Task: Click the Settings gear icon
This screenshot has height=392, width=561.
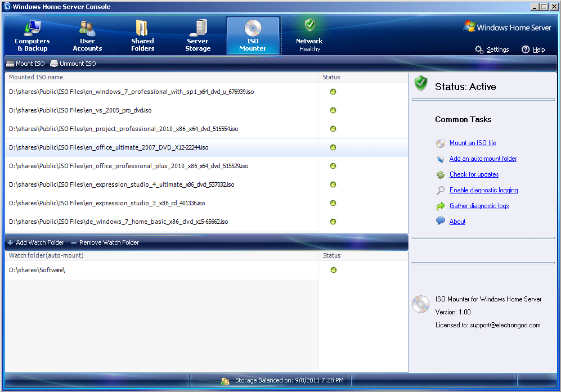Action: click(x=479, y=49)
